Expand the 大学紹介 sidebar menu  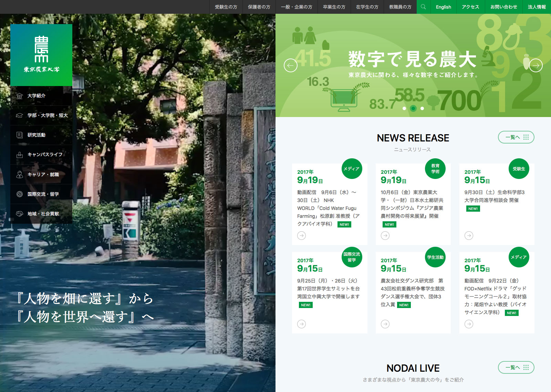(41, 96)
